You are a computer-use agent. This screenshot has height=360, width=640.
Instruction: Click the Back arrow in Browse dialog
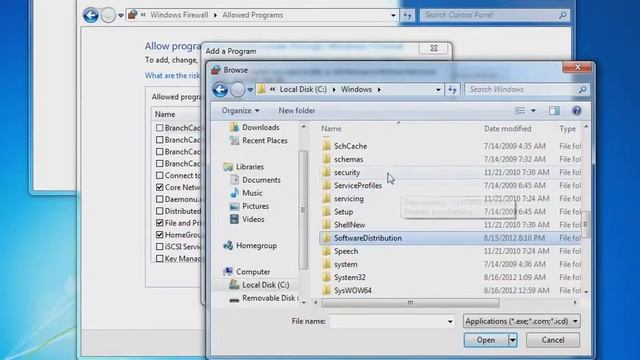click(220, 89)
